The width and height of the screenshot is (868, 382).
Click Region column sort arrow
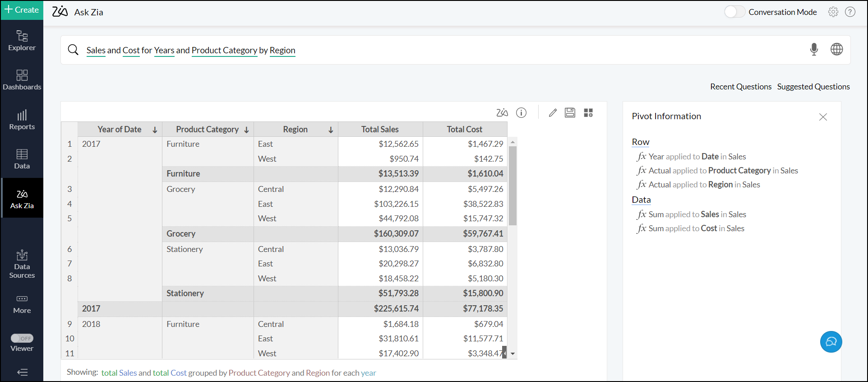[x=331, y=130]
